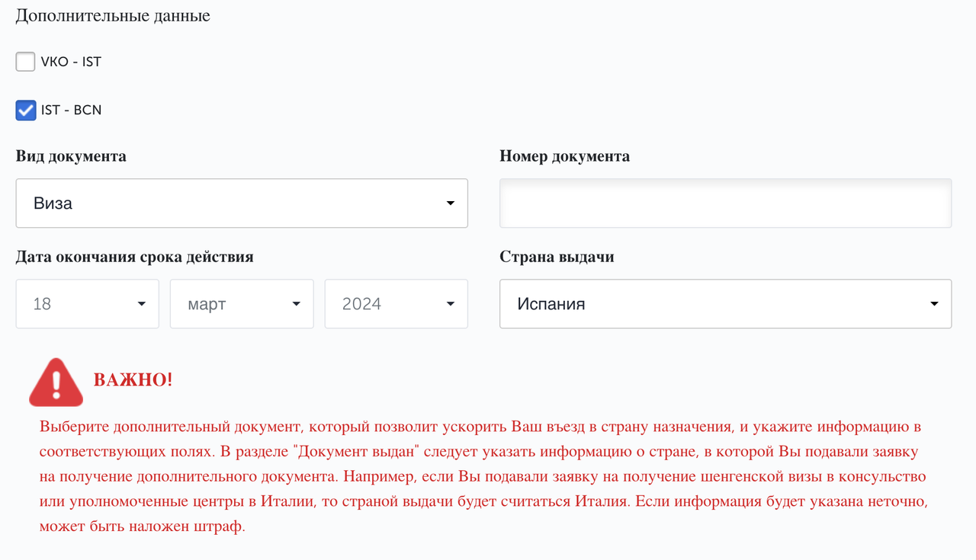Click the red warning paragraph starting with Выберите

(483, 476)
